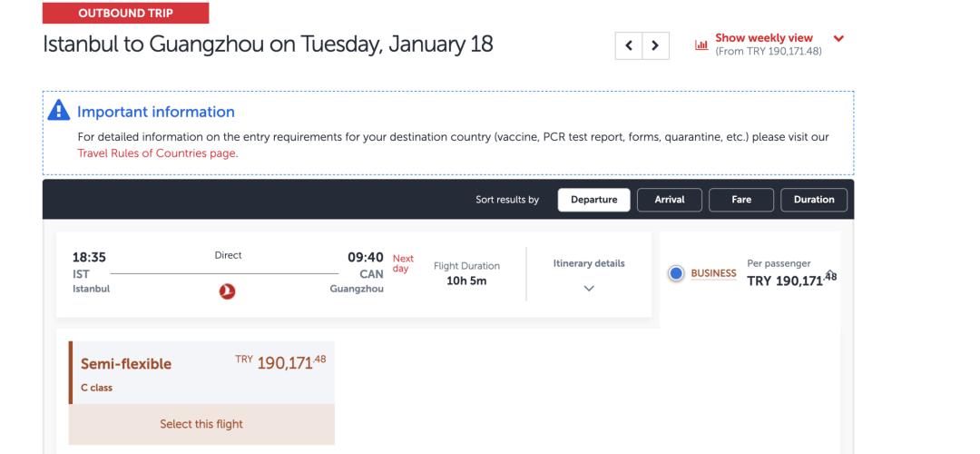Sort results by Arrival

pyautogui.click(x=670, y=200)
